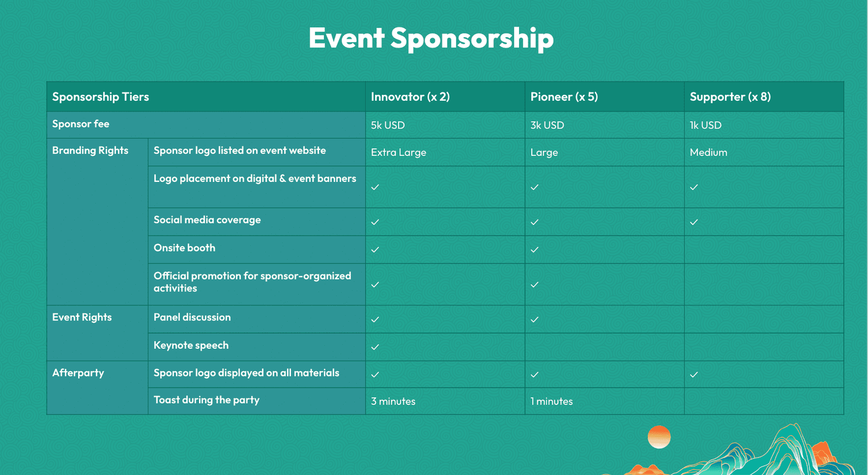The image size is (868, 475).
Task: Click the orange sun illustration
Action: (659, 437)
